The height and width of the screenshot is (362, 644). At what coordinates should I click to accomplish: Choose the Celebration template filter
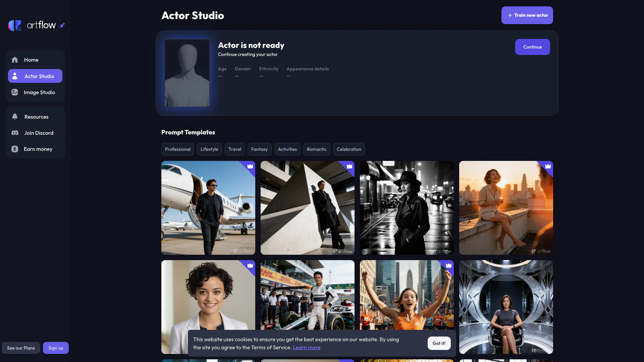point(349,149)
